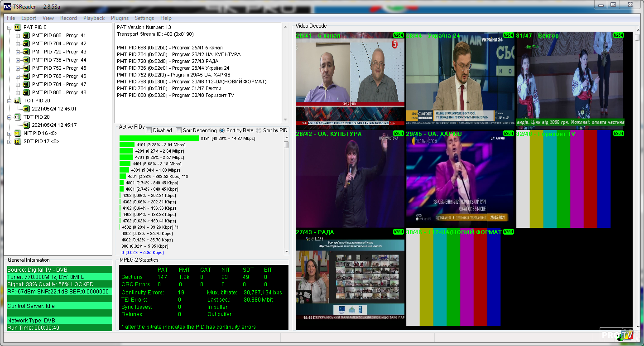This screenshot has height=346, width=644.
Task: Open the Playback menu
Action: tap(94, 18)
